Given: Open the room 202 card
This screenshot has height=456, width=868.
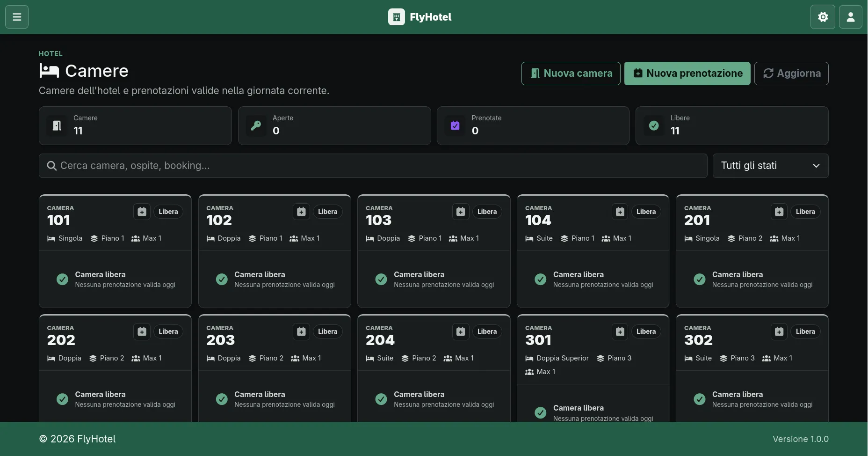Looking at the screenshot, I should 115,368.
